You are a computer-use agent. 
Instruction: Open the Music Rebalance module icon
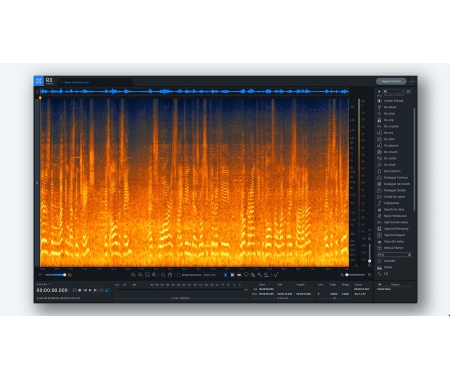[379, 216]
